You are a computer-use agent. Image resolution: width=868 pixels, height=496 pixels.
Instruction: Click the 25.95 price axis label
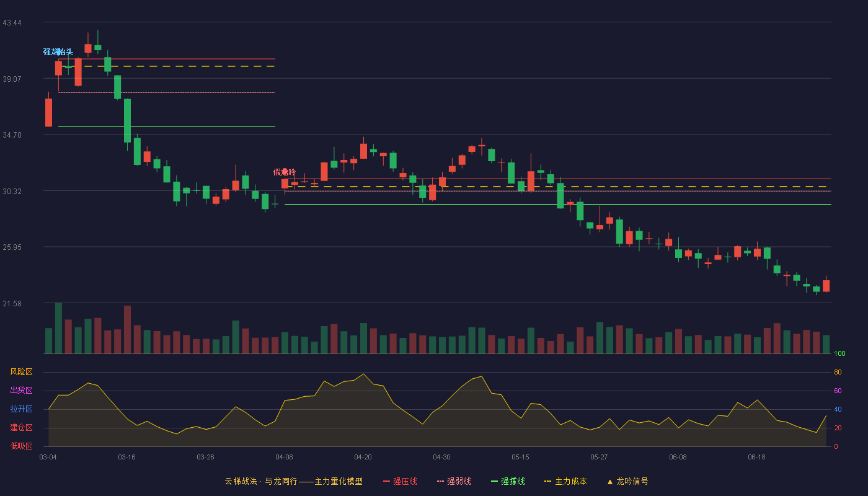click(x=12, y=247)
